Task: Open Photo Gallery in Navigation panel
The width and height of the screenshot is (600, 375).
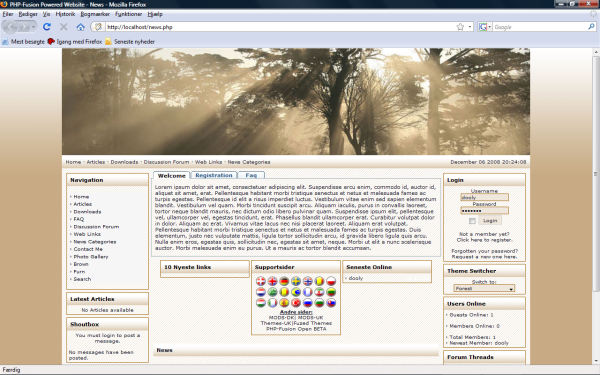Action: click(x=91, y=257)
